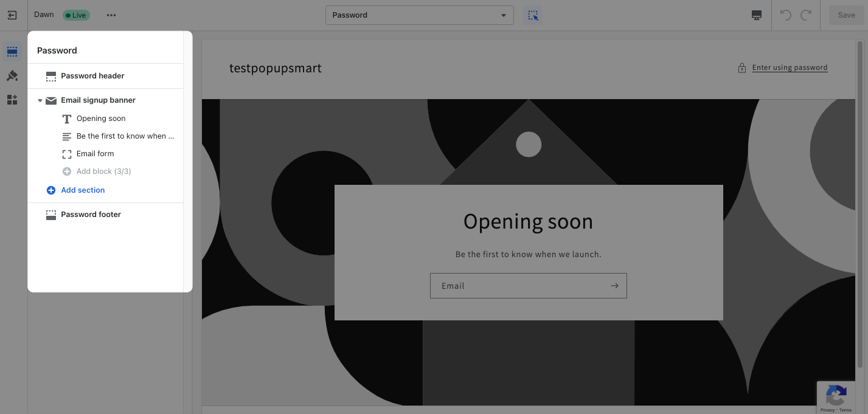Click the Email input field in preview
The image size is (868, 414).
[x=517, y=286]
